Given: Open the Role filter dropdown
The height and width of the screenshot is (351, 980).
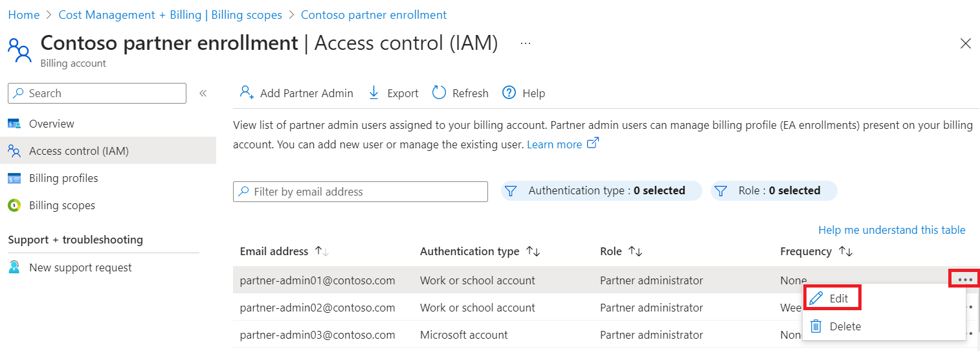Looking at the screenshot, I should click(774, 190).
